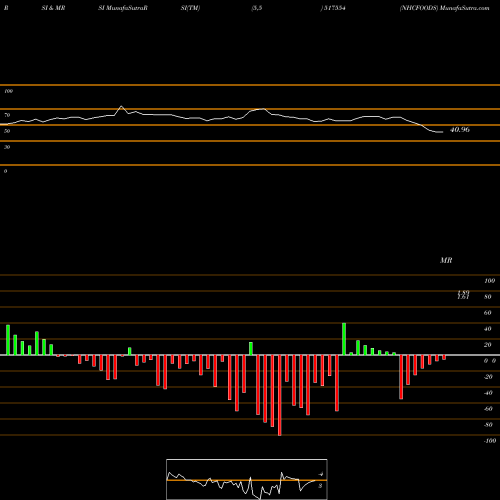Click the '0 0' zero label on MR scale

[x=490, y=361]
